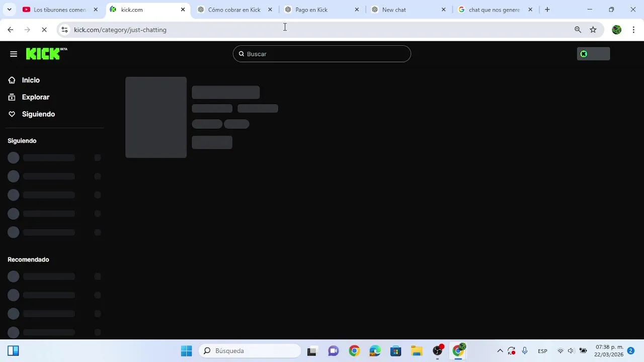Switch to the 'chat que nos genere' tab
644x362 pixels.
495,10
